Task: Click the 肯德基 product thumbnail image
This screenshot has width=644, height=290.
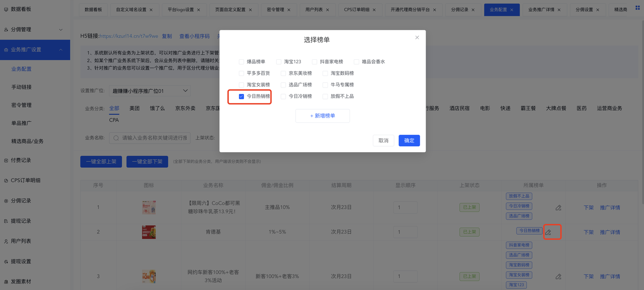Action: click(149, 232)
